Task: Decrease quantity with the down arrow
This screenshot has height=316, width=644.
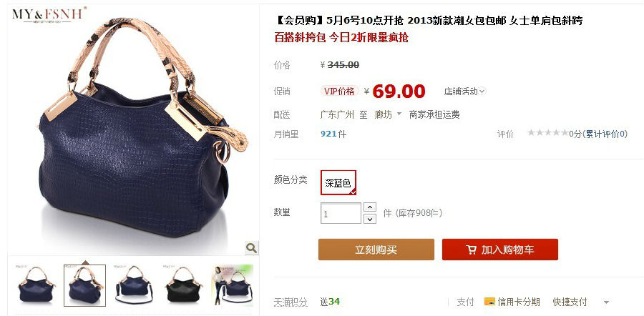Action: [x=370, y=219]
